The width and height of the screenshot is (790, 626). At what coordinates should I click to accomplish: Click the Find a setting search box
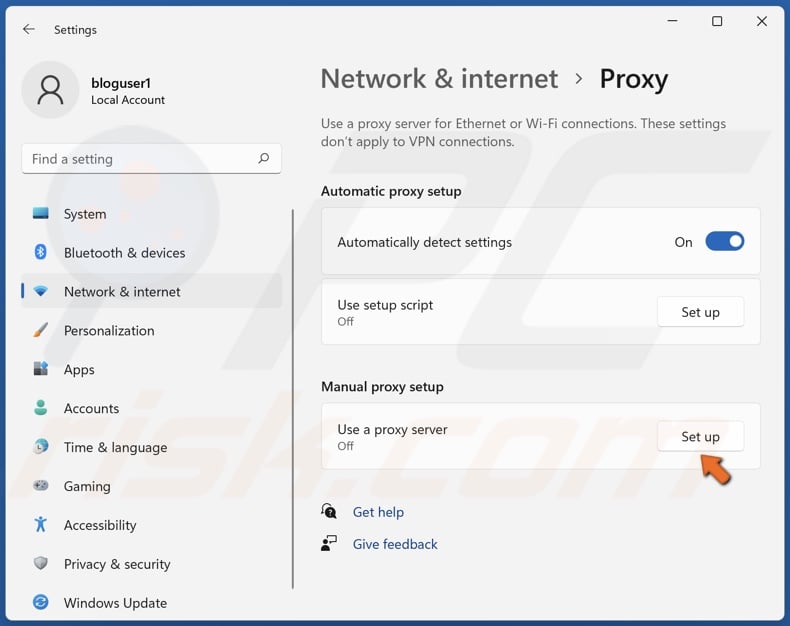[x=140, y=159]
